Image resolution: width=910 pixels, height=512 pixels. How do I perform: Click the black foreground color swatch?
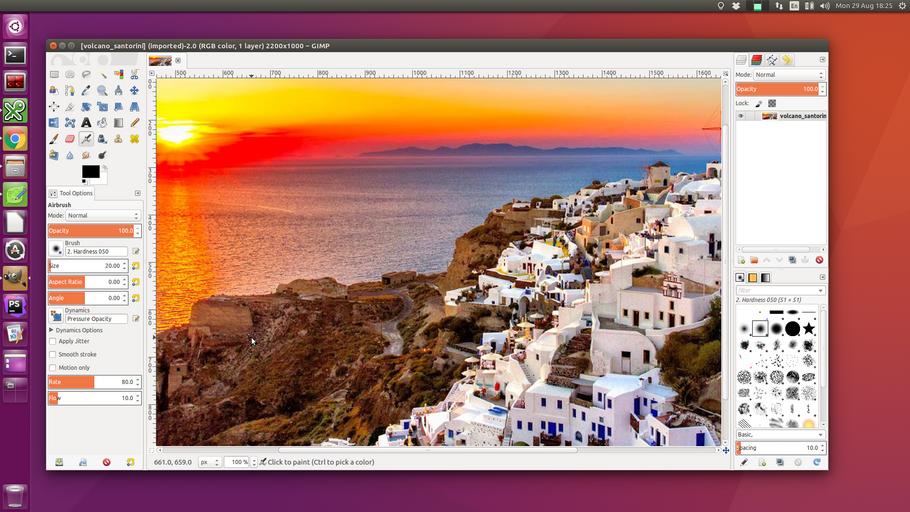tap(90, 171)
